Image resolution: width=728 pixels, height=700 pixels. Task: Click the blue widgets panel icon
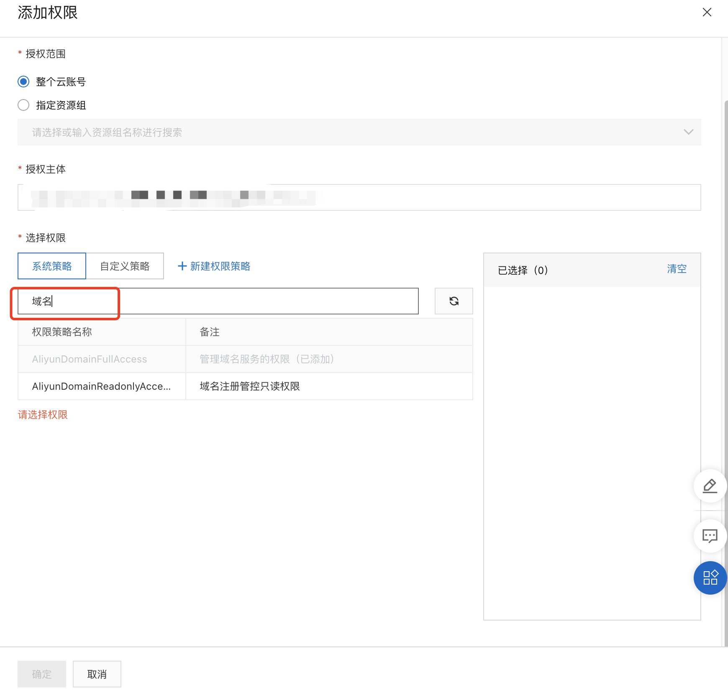710,578
